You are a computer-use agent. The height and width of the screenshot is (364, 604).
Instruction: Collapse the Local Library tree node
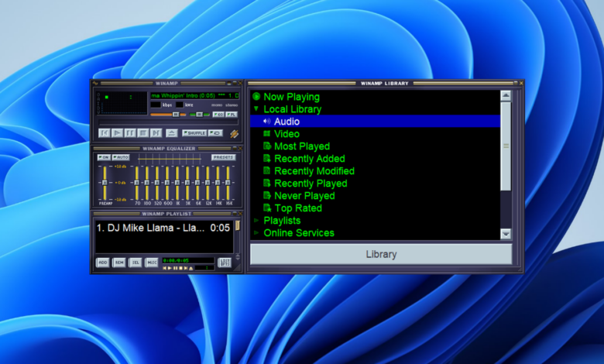click(x=256, y=109)
